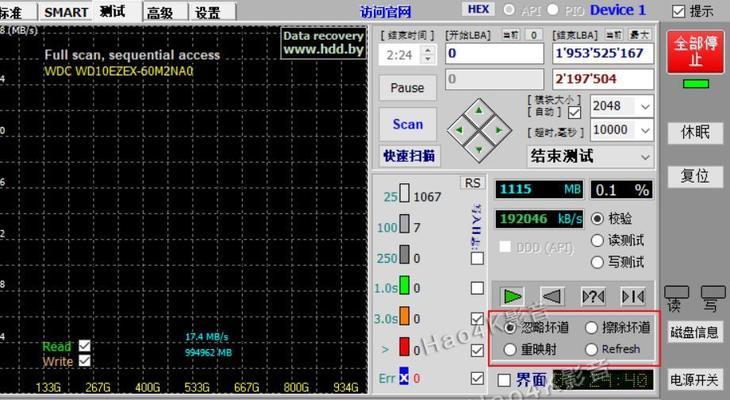Click the butterfly seek mode icon

pos(633,296)
